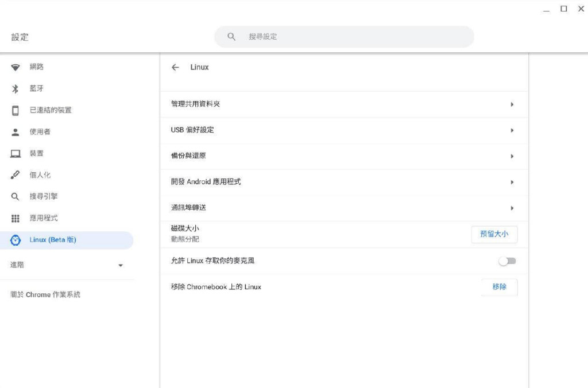Click the Linux page heading

pyautogui.click(x=199, y=67)
